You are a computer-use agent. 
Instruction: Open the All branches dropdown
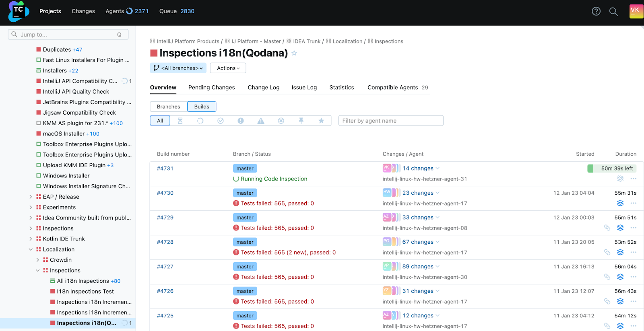click(x=178, y=68)
